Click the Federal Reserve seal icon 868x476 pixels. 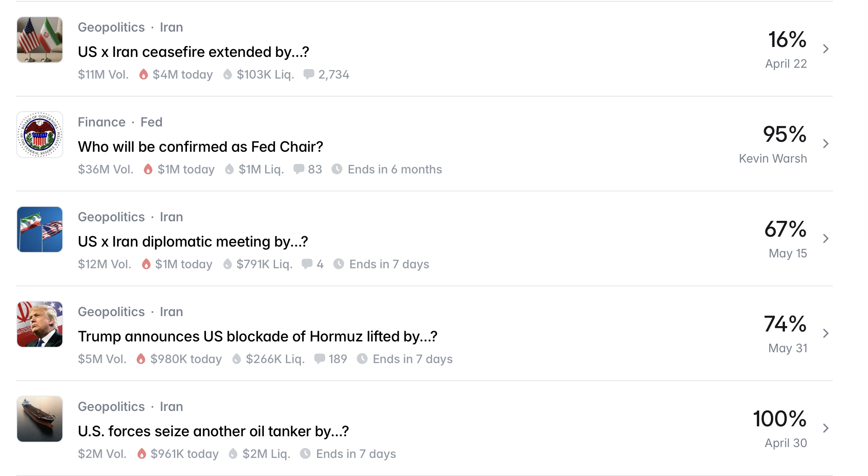[x=40, y=135]
